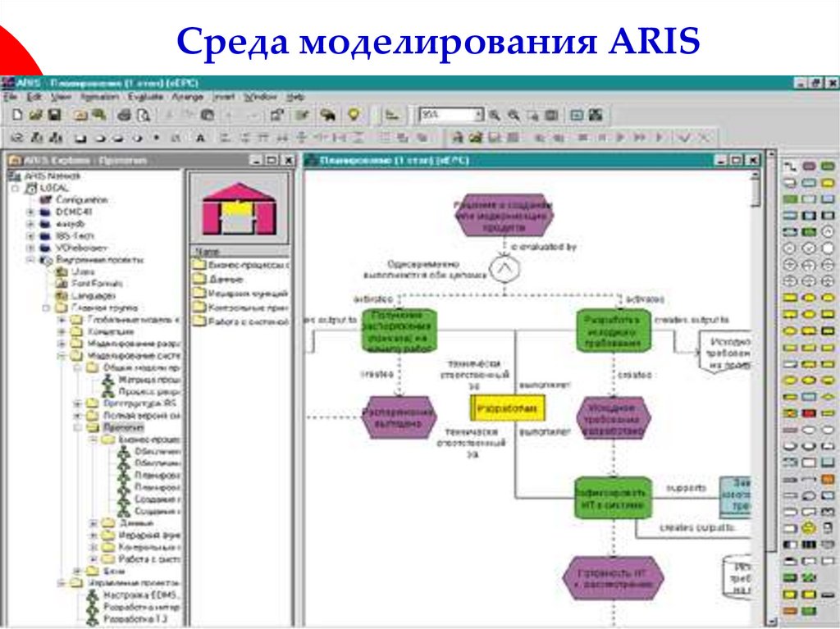Select purple event Распоряжение выпущено
This screenshot has width=840, height=629.
(x=399, y=417)
